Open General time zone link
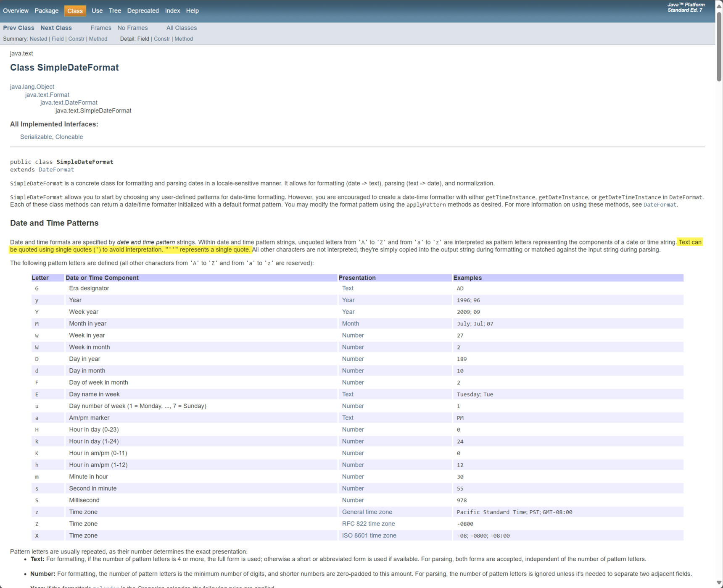The image size is (723, 588). (367, 512)
